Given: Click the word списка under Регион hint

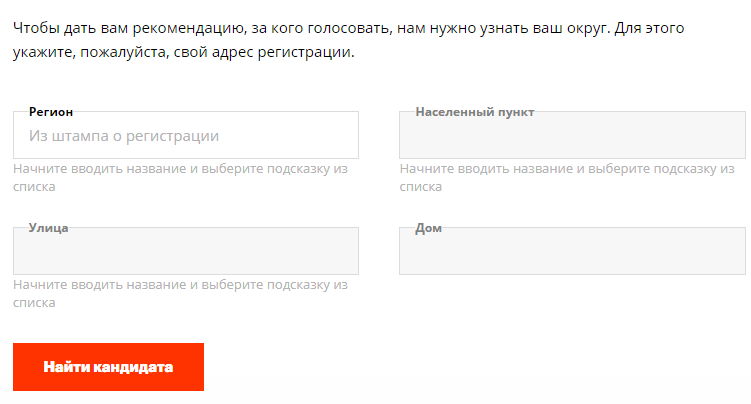Looking at the screenshot, I should pyautogui.click(x=34, y=186).
